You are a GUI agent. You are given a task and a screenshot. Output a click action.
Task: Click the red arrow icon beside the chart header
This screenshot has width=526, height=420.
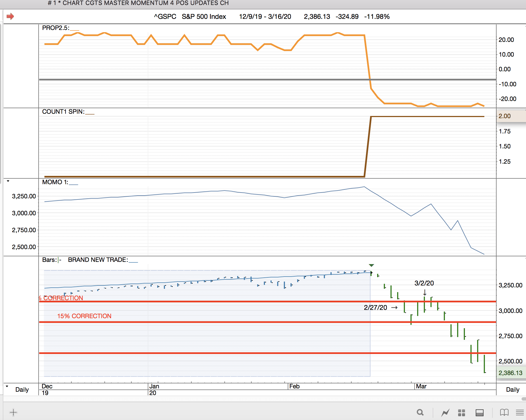pos(10,16)
